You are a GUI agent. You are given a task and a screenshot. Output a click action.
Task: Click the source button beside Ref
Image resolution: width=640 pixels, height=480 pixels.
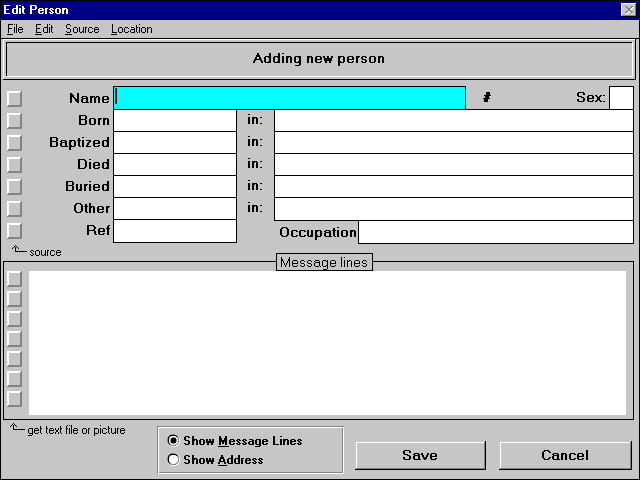(x=14, y=231)
